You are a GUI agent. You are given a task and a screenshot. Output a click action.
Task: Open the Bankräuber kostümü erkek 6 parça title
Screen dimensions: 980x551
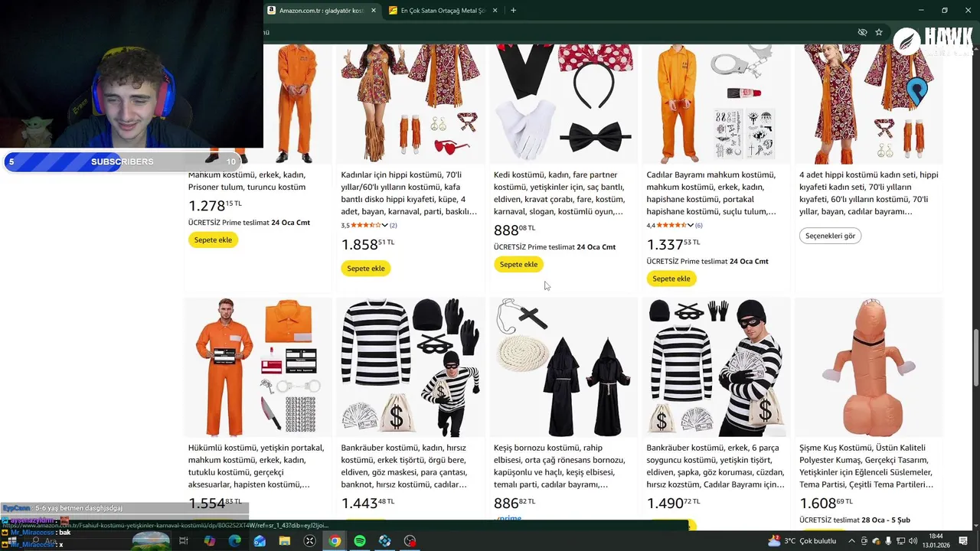715,466
